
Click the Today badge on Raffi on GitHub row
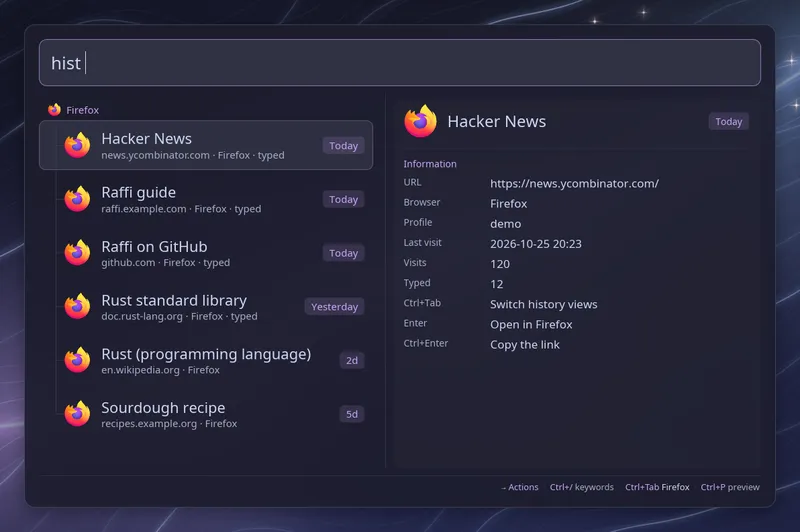pyautogui.click(x=343, y=253)
